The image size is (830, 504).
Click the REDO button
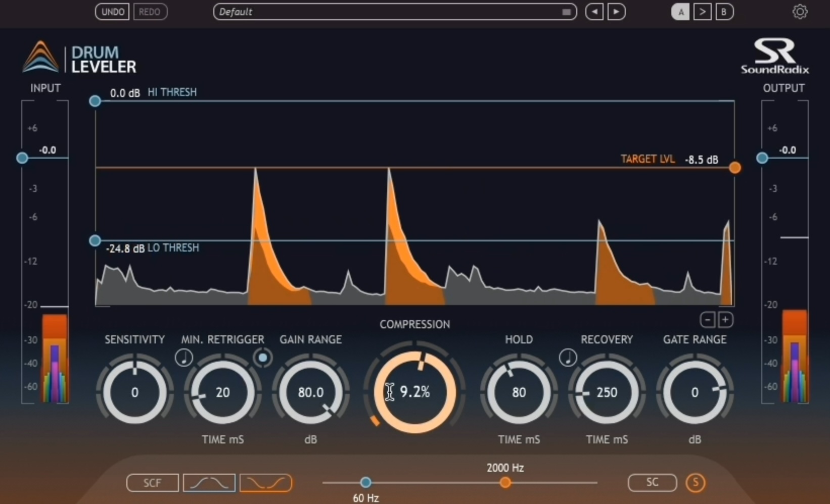click(x=150, y=12)
